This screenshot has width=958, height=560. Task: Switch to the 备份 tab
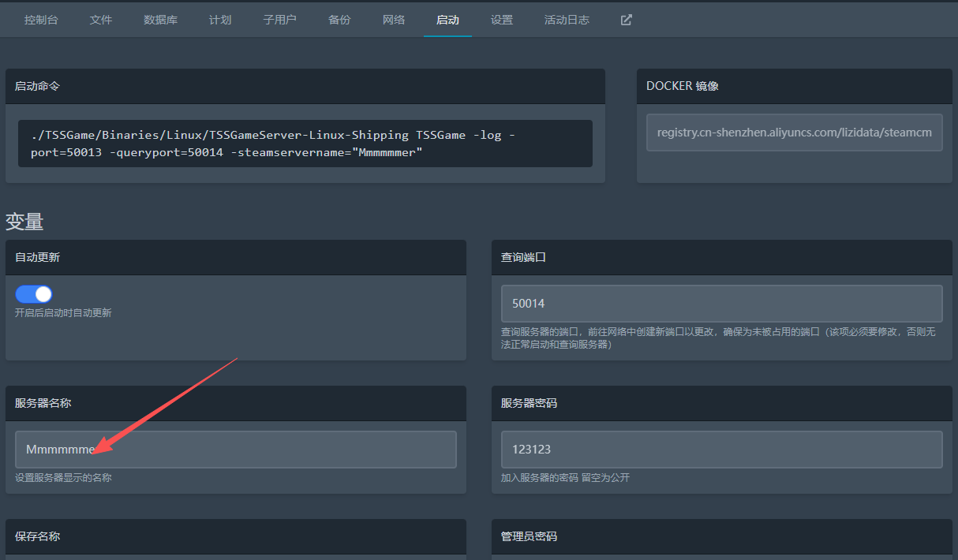(339, 20)
